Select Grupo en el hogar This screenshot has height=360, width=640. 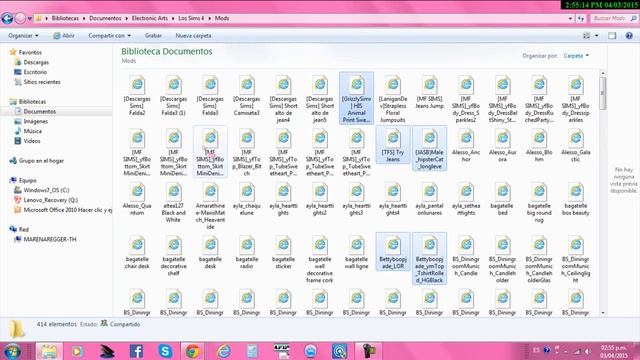(41, 161)
